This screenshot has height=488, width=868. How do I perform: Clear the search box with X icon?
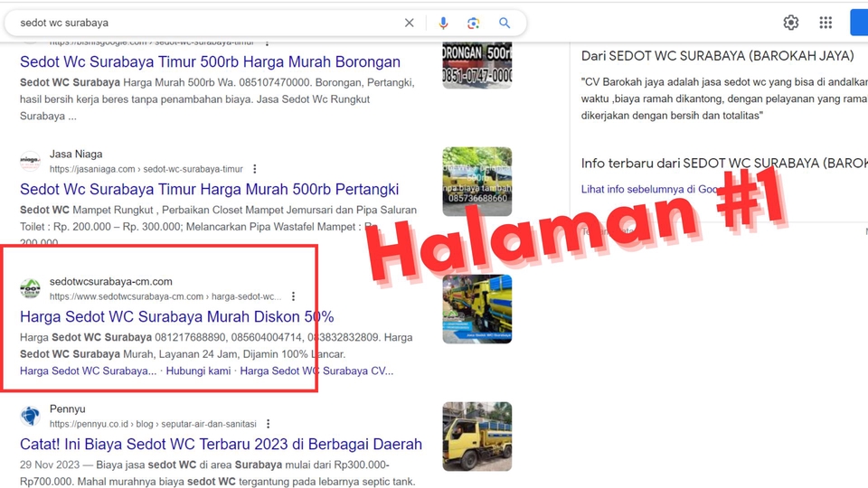point(409,23)
